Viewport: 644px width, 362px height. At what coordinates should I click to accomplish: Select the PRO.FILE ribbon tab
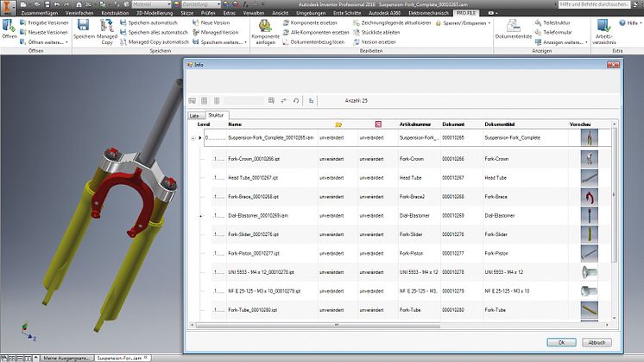point(466,13)
